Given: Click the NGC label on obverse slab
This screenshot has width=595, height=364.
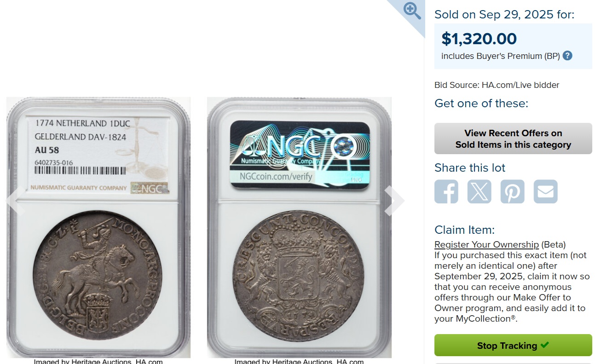Looking at the screenshot, I should [x=99, y=155].
